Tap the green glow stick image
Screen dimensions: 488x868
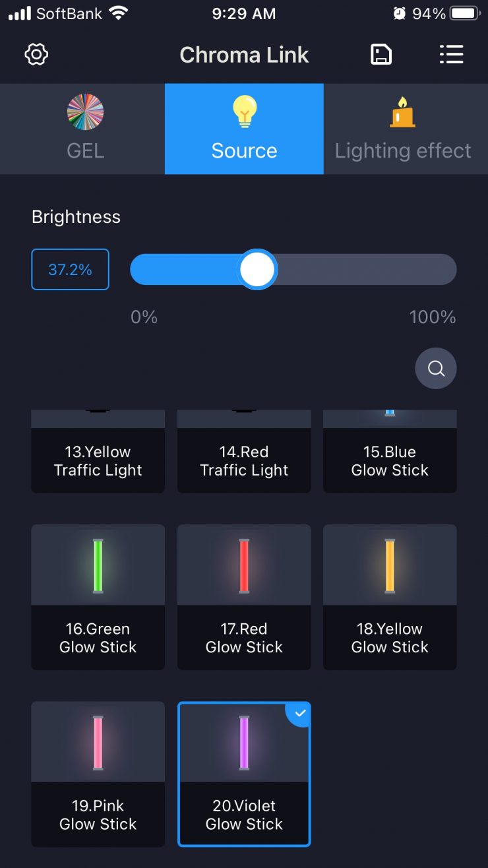[98, 565]
